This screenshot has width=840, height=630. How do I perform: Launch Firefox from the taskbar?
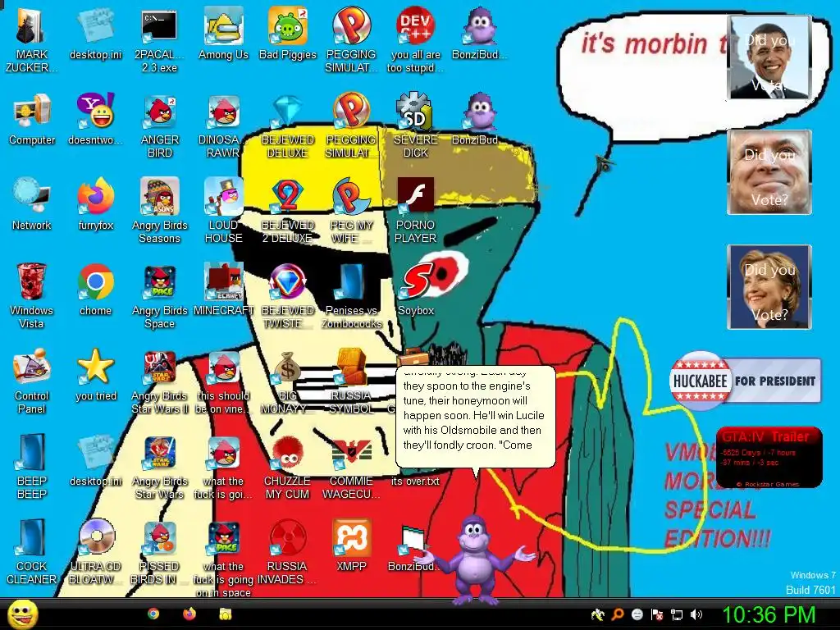pos(189,614)
